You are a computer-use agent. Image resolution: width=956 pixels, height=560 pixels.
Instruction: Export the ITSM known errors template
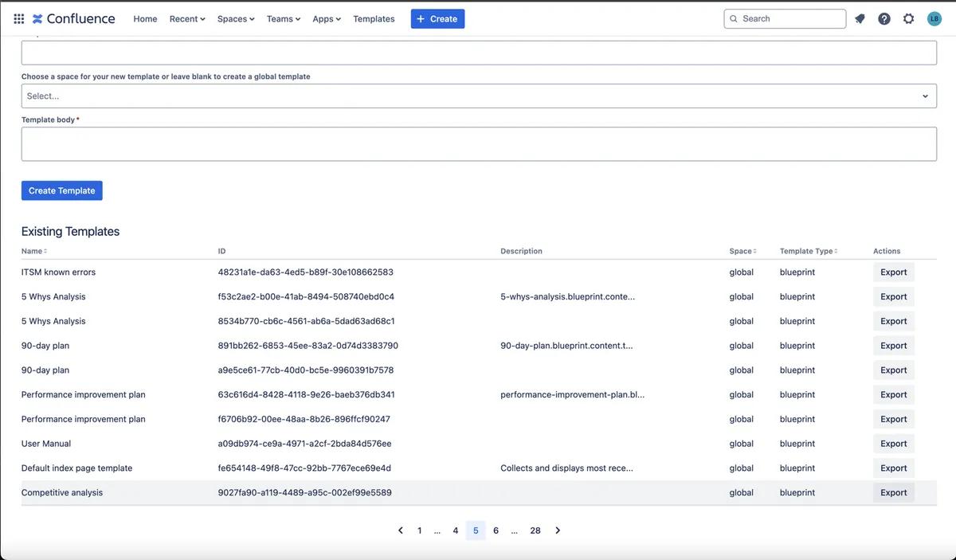point(894,272)
